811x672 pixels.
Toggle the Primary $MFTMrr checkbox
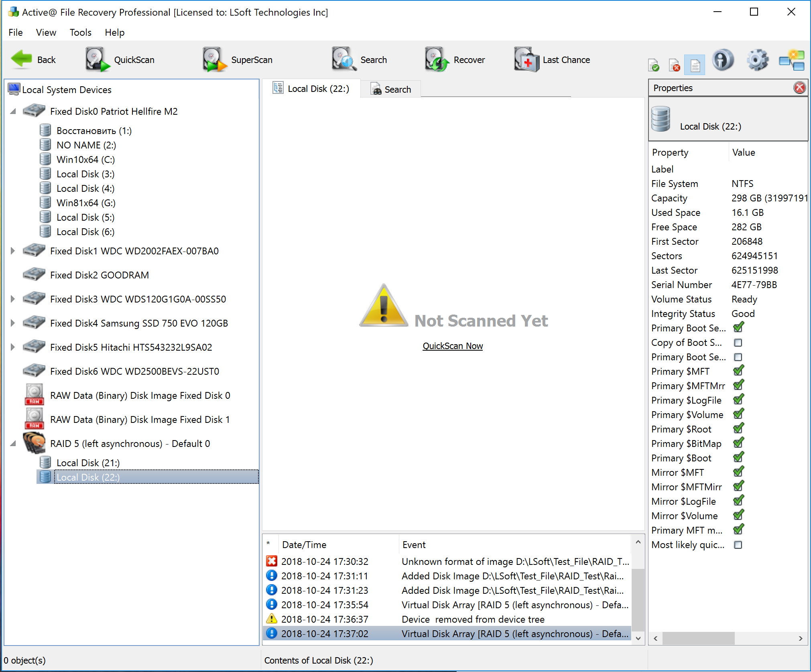[x=738, y=385]
